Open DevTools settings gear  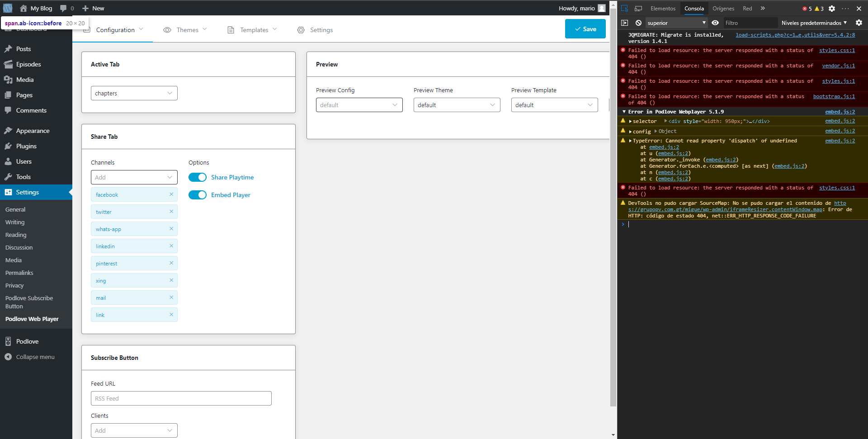[x=832, y=8]
